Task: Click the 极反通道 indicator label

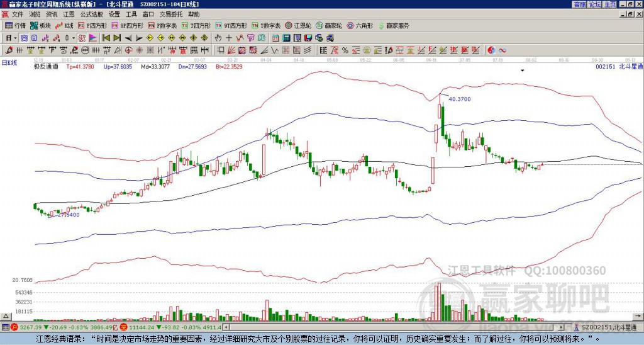Action: [45, 67]
